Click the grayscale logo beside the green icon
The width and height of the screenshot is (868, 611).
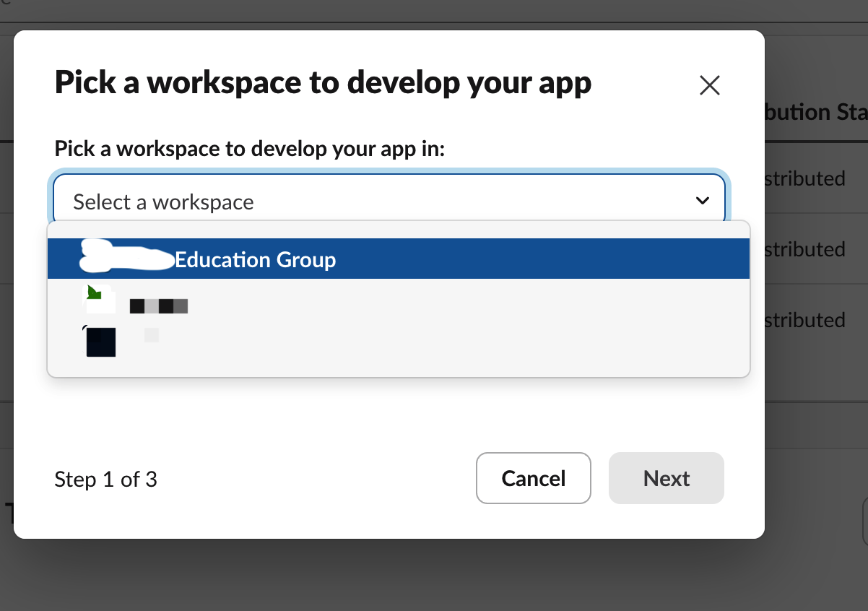(159, 305)
